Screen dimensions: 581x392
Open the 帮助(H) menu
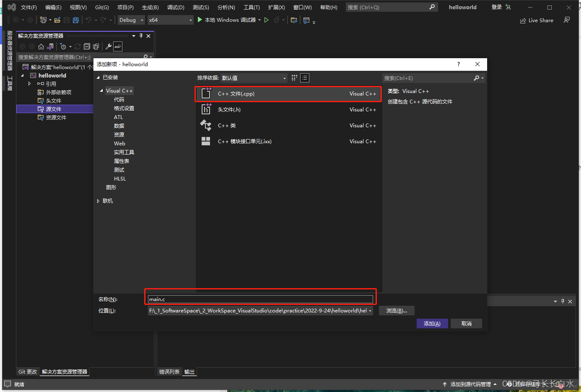pyautogui.click(x=329, y=8)
